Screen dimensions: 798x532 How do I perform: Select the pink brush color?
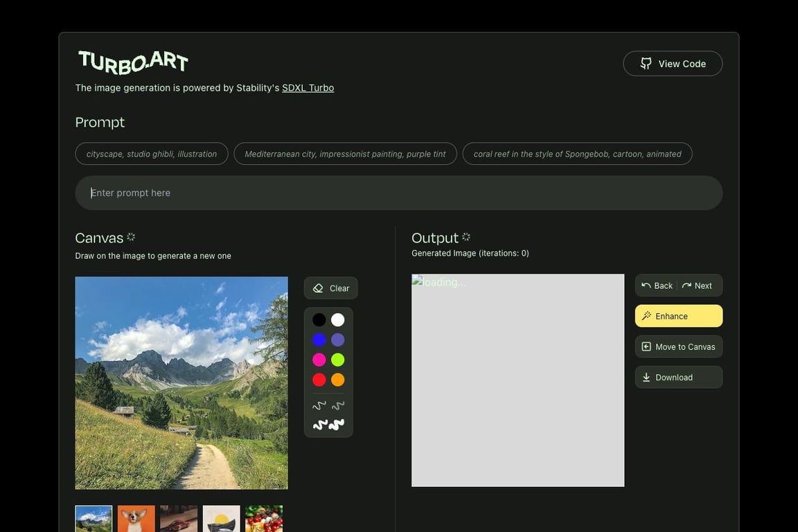pos(319,360)
